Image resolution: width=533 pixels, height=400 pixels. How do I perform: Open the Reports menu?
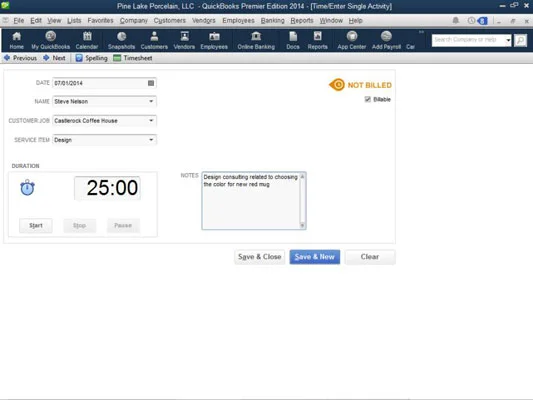click(302, 21)
